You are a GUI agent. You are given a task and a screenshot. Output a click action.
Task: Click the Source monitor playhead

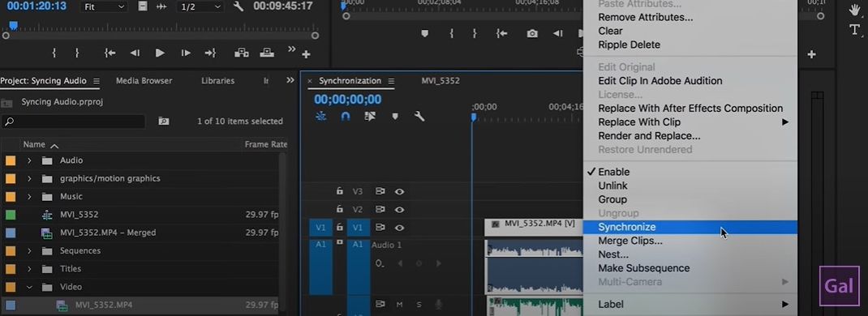[13, 25]
